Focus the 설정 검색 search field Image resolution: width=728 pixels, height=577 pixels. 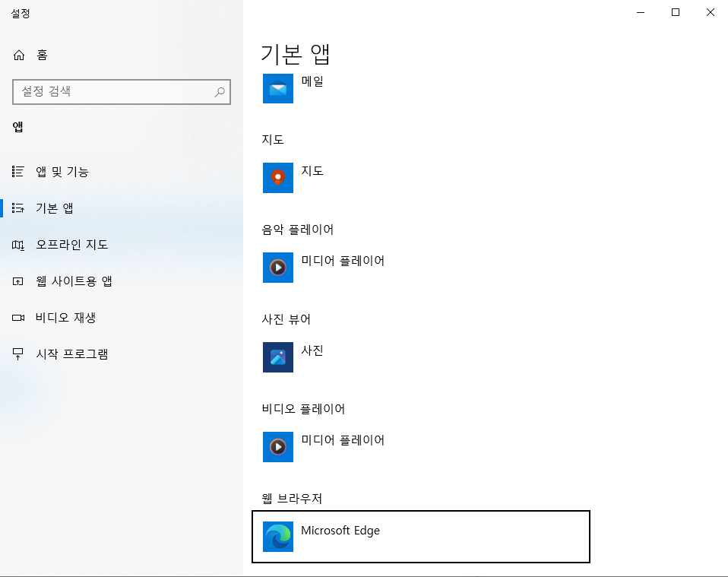click(122, 92)
